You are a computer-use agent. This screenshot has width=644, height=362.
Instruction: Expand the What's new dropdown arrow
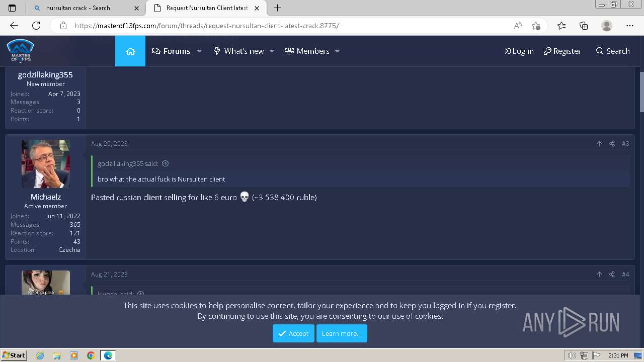pos(272,51)
